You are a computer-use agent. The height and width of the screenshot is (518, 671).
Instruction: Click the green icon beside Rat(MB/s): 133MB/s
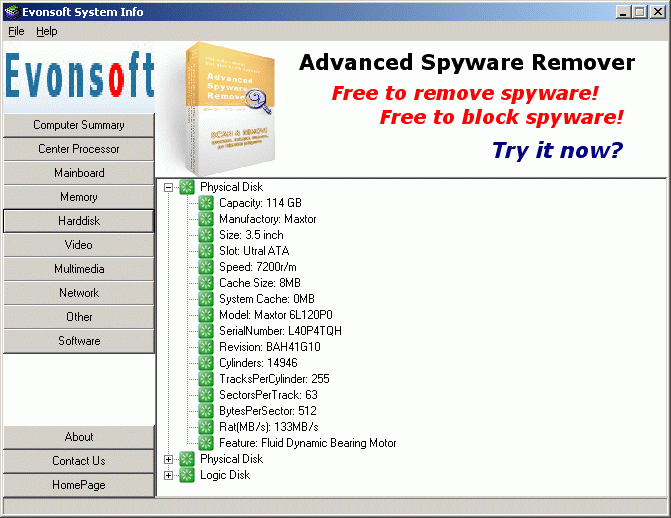tap(205, 427)
